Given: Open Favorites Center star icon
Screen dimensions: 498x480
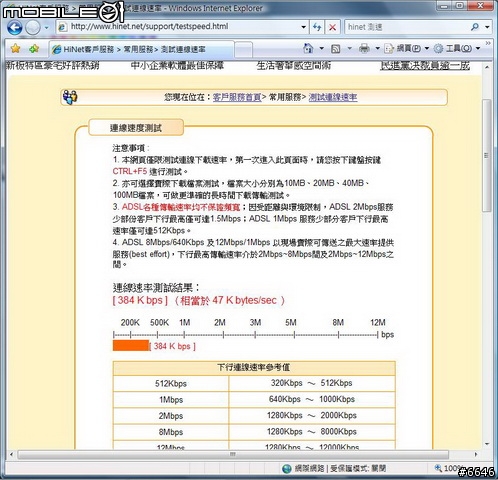Looking at the screenshot, I should click(15, 49).
